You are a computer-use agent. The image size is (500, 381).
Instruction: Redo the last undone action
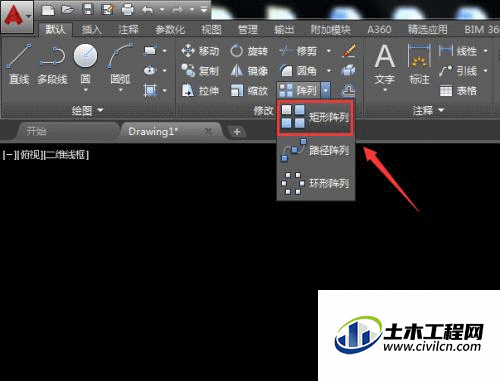click(177, 10)
